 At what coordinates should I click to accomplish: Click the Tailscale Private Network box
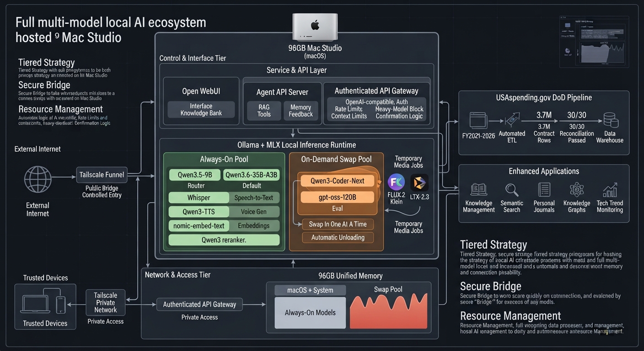[x=106, y=303]
